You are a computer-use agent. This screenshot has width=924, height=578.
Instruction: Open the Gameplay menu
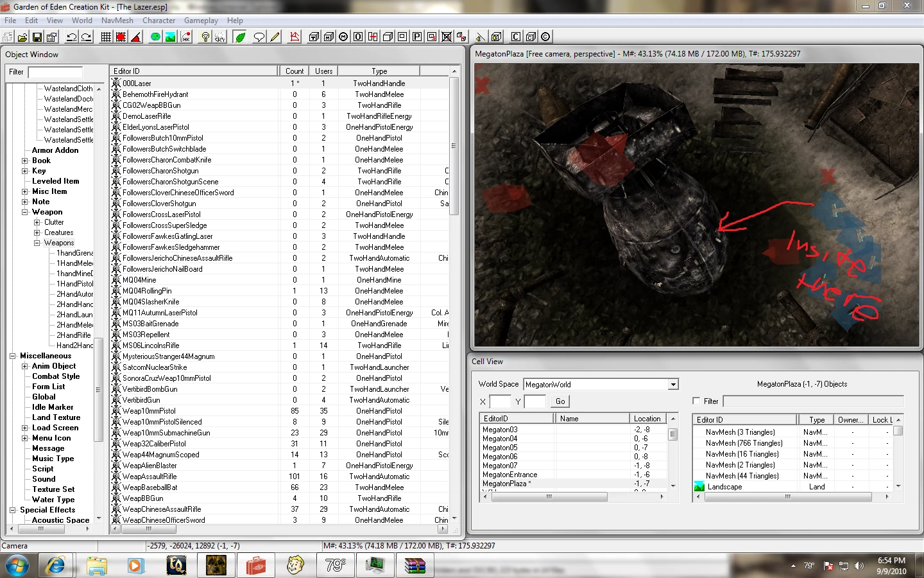pyautogui.click(x=201, y=21)
